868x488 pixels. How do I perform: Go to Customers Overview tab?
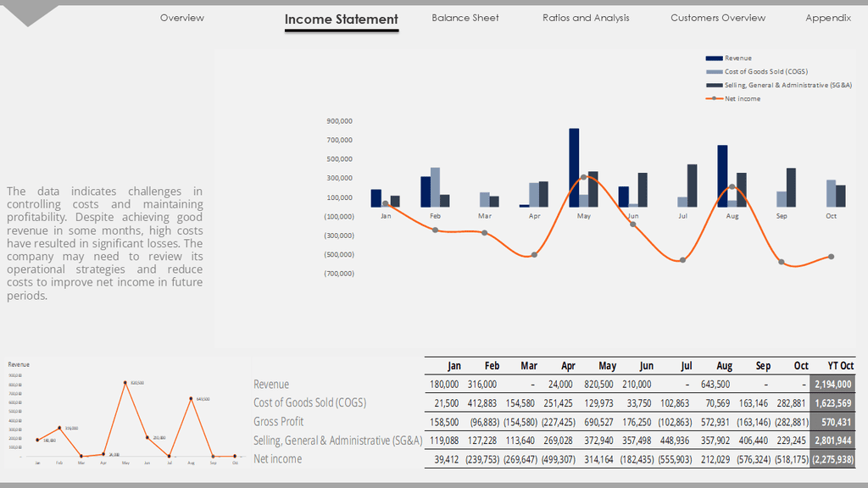(x=718, y=18)
